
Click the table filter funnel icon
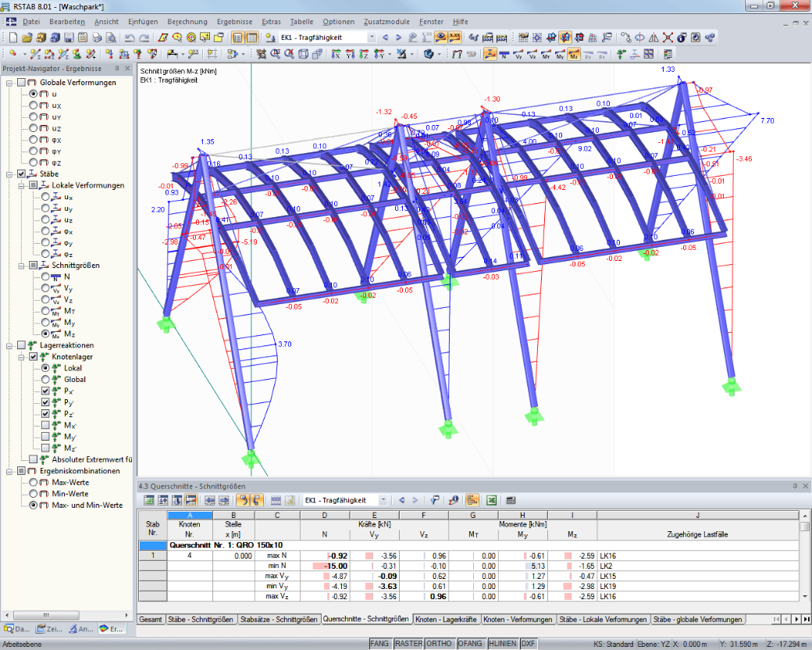(436, 500)
